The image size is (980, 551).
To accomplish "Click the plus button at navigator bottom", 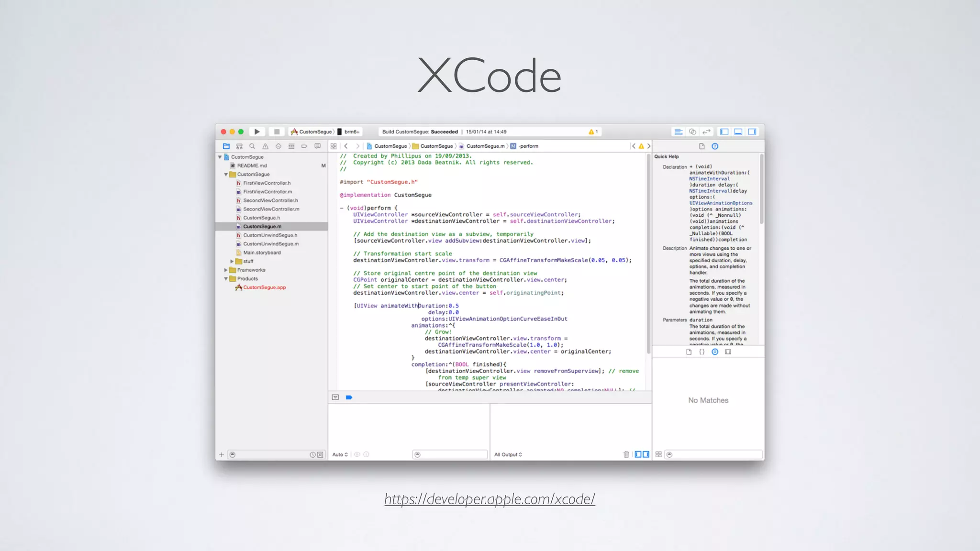I will (x=222, y=455).
